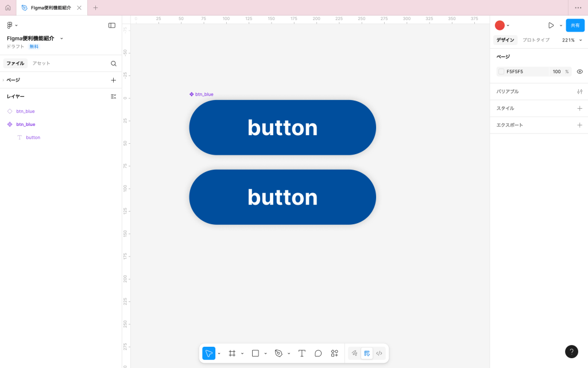The width and height of the screenshot is (588, 368).
Task: Click the search icon in the left panel
Action: tap(113, 63)
